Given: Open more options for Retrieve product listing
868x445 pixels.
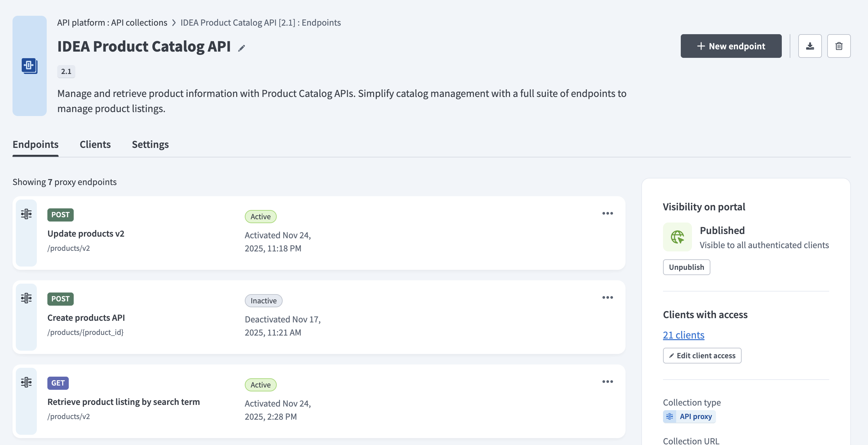Looking at the screenshot, I should pos(607,382).
